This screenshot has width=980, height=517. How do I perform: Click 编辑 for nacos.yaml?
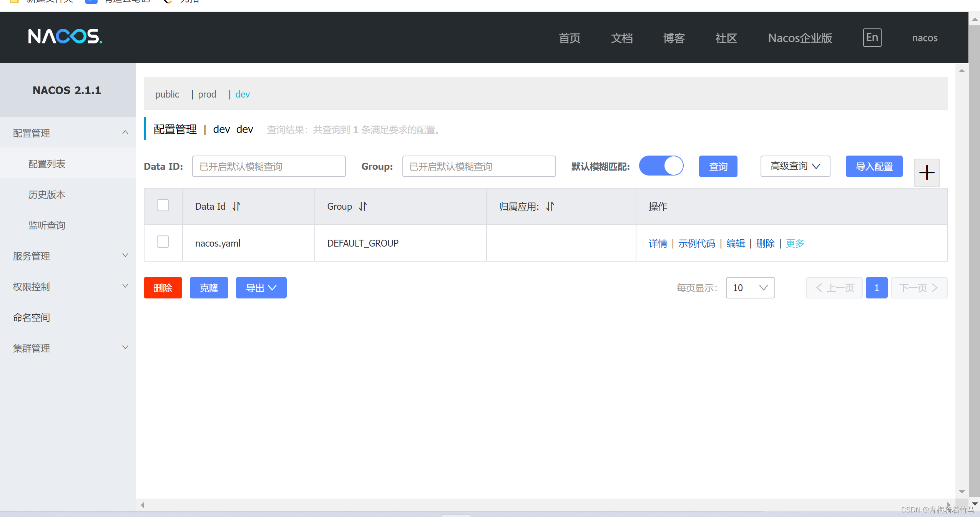pyautogui.click(x=736, y=243)
